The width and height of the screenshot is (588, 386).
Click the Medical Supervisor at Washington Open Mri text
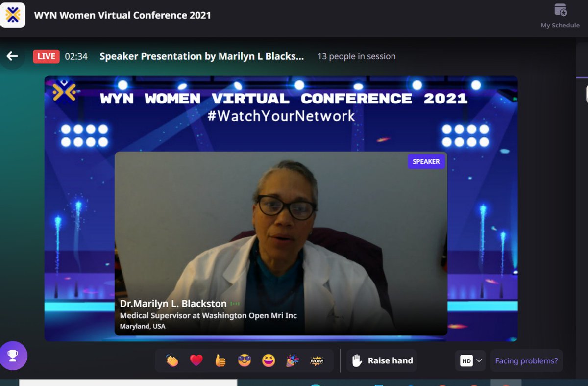tap(208, 316)
